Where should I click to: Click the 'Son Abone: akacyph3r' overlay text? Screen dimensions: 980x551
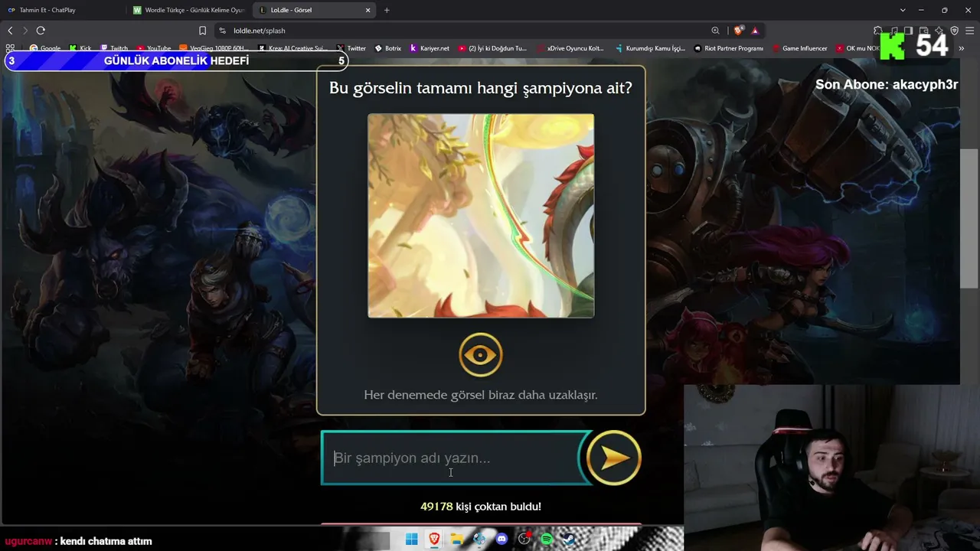[x=887, y=84]
